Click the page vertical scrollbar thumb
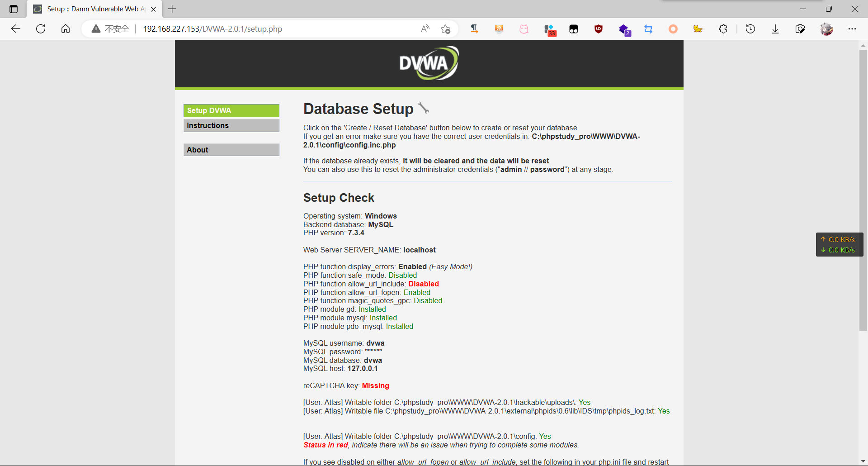868x466 pixels. [x=863, y=190]
